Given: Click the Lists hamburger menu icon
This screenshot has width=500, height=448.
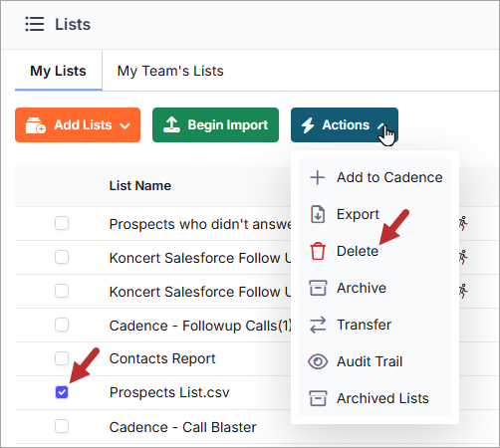Looking at the screenshot, I should pyautogui.click(x=35, y=24).
